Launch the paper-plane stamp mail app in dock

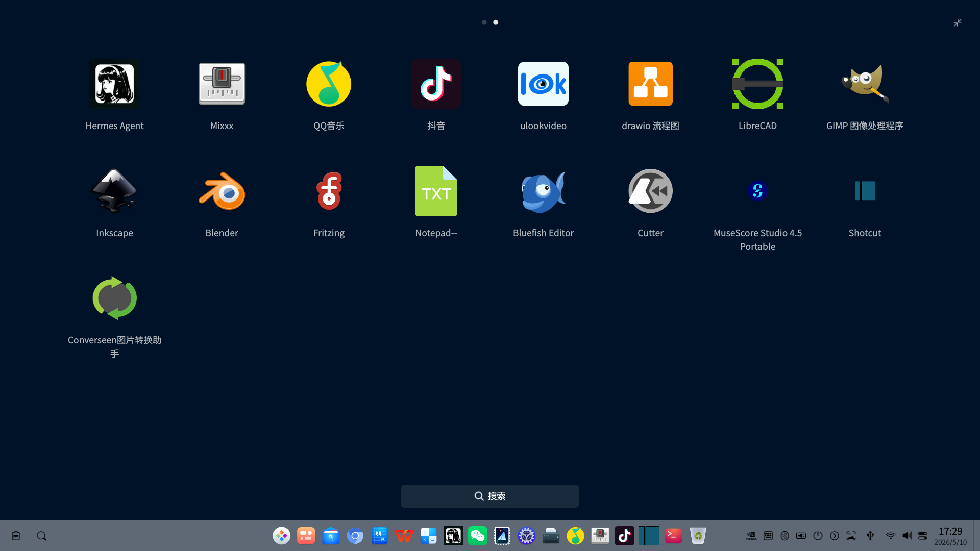click(502, 536)
